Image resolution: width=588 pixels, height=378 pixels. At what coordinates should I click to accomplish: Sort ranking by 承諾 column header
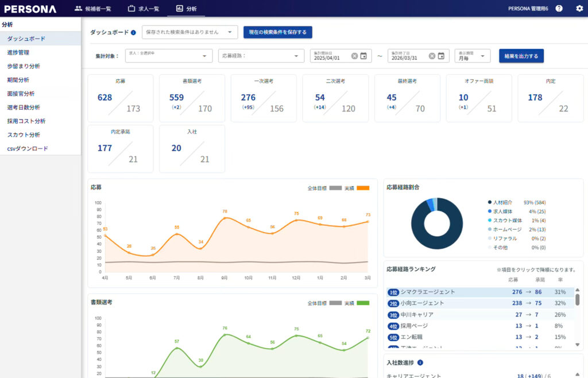point(540,280)
